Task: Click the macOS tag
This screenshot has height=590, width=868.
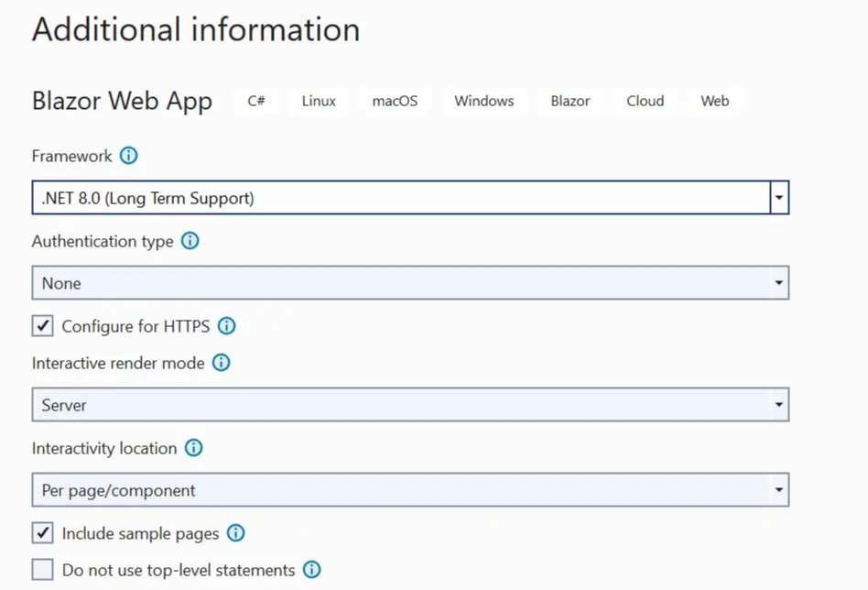Action: pyautogui.click(x=395, y=101)
